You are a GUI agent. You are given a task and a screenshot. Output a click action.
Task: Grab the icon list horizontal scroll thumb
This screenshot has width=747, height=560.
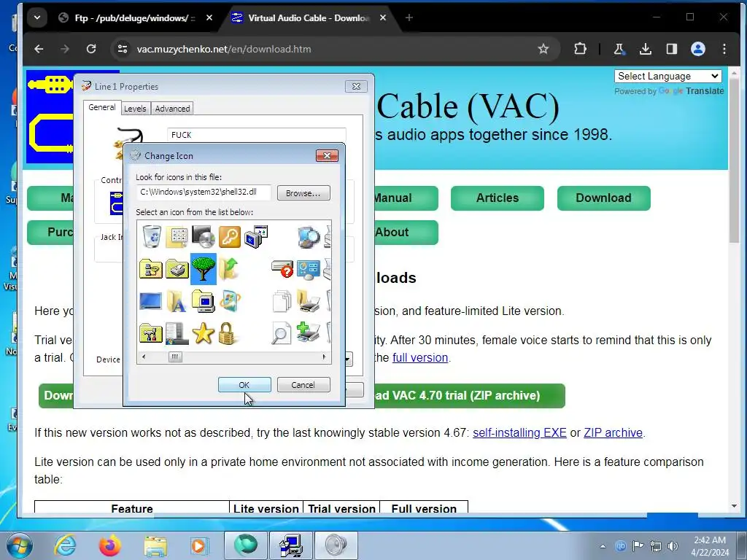click(175, 357)
